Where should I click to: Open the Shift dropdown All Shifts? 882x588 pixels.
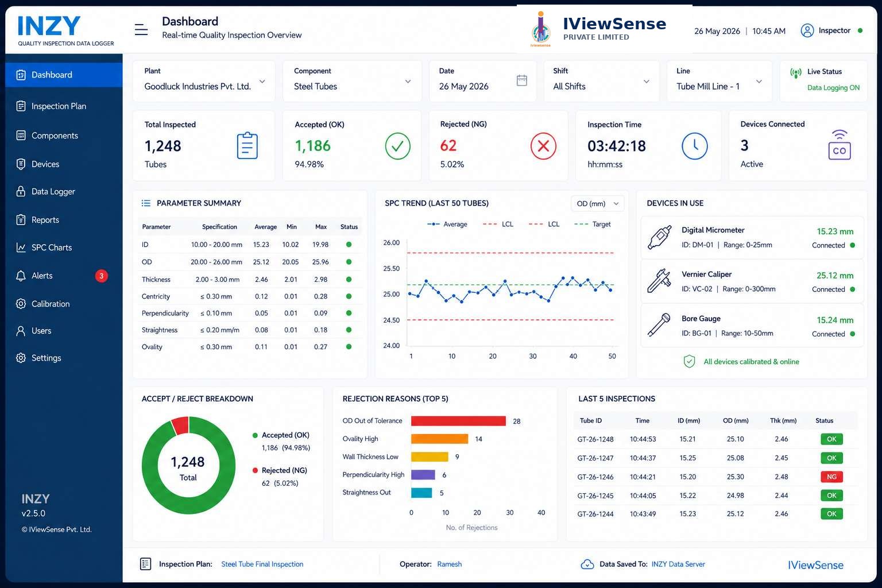601,81
